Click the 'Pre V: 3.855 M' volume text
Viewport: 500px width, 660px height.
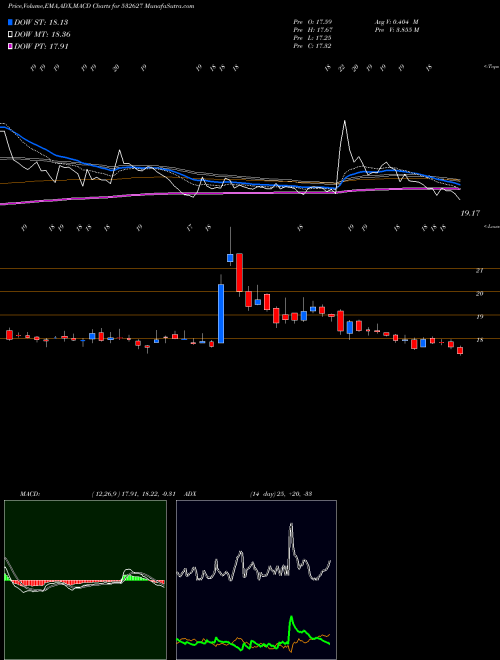pyautogui.click(x=396, y=29)
